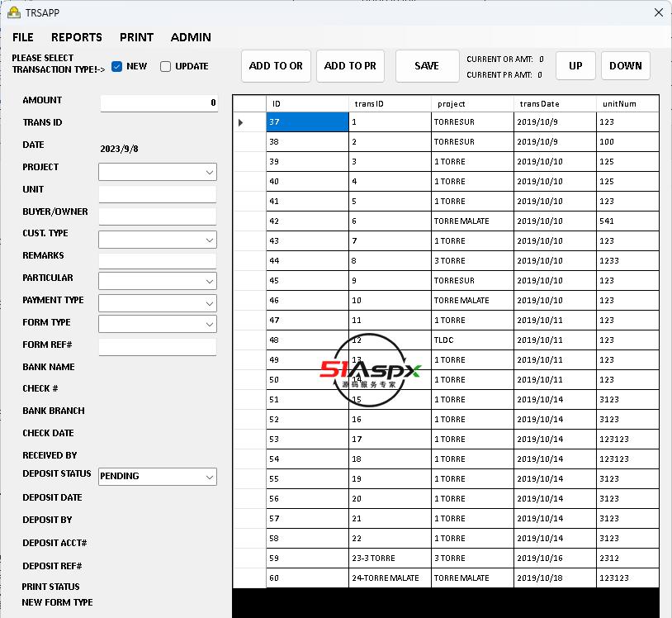Open the FILE menu

click(23, 37)
